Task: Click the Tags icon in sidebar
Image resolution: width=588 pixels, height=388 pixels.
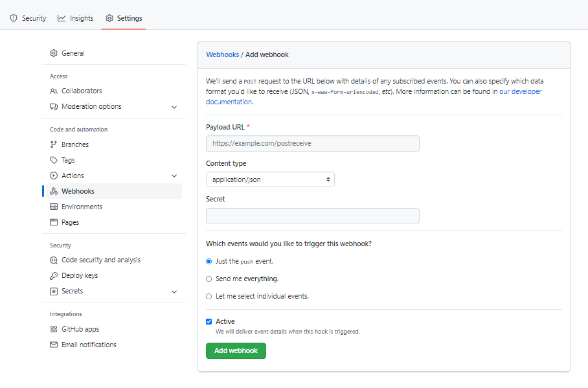Action: click(x=54, y=160)
